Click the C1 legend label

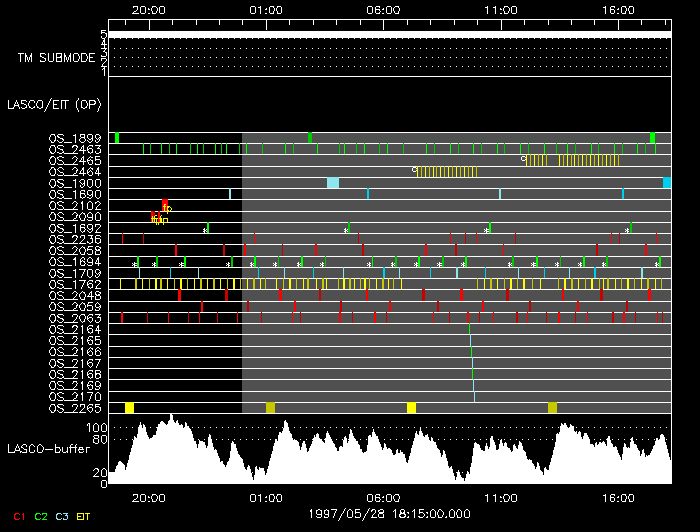click(x=14, y=517)
